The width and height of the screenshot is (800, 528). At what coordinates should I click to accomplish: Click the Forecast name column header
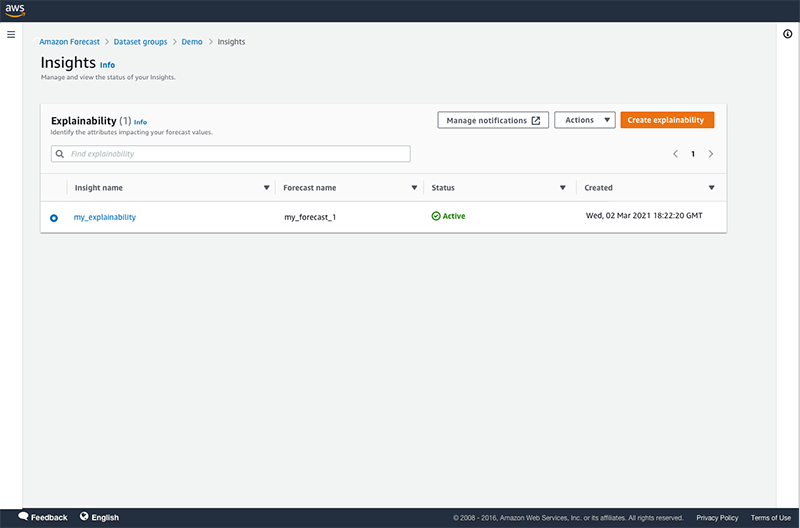click(x=310, y=188)
